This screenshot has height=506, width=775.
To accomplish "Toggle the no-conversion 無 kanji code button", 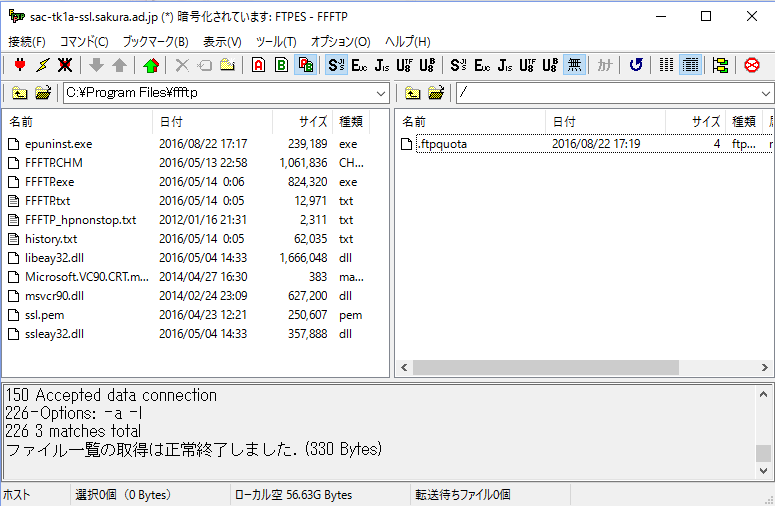I will (x=574, y=65).
